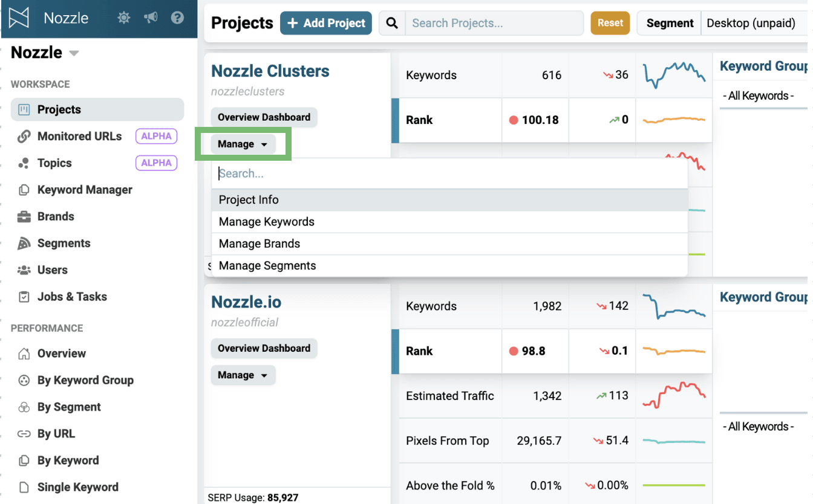The width and height of the screenshot is (813, 504).
Task: Open the Nozzle.io project title
Action: pyautogui.click(x=246, y=302)
